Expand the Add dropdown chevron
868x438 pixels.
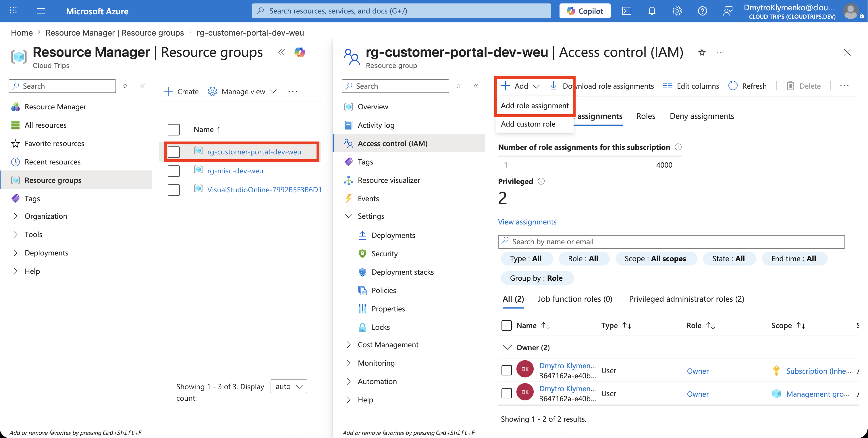tap(536, 86)
